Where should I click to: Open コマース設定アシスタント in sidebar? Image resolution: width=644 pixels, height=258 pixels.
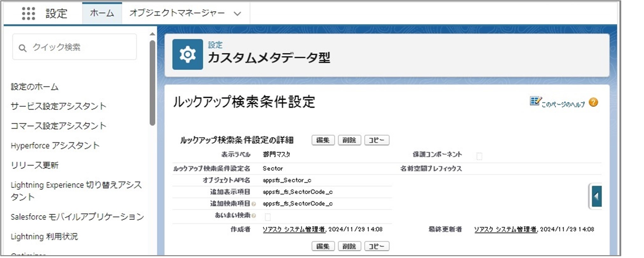pos(58,126)
